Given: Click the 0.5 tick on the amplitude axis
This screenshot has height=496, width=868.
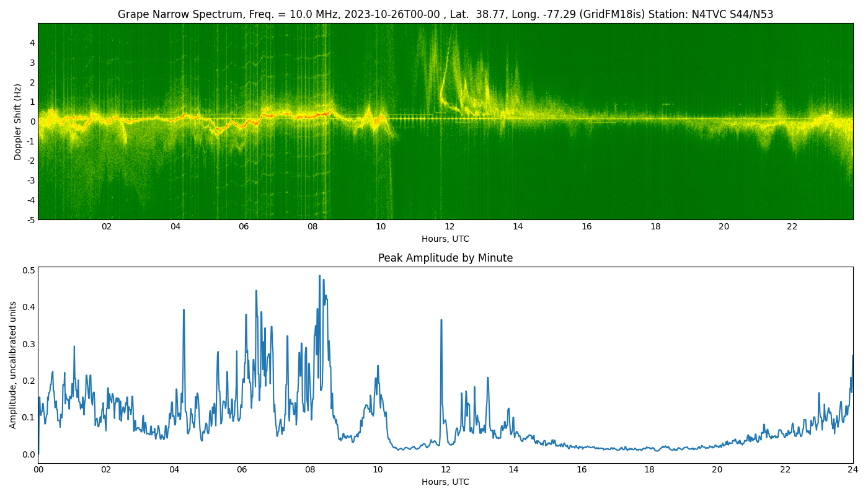Looking at the screenshot, I should point(29,269).
